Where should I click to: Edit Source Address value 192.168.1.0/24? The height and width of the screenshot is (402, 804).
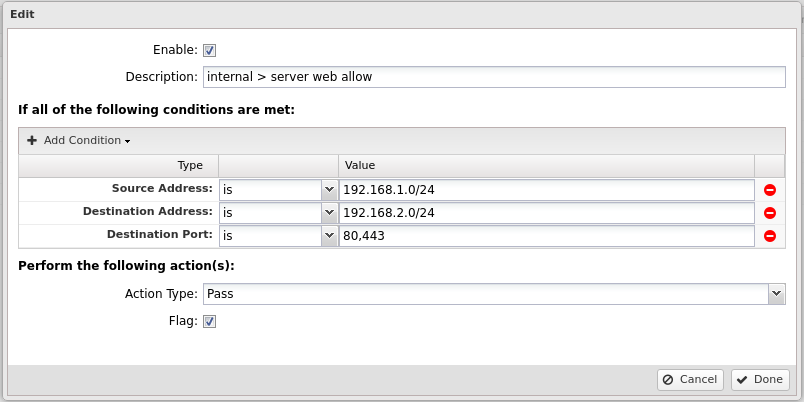tap(547, 190)
